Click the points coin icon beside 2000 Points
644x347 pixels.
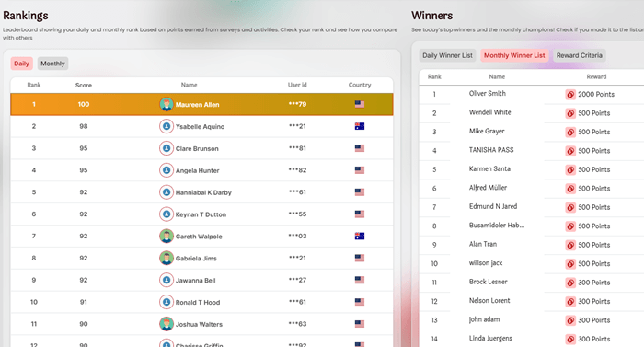tap(570, 94)
